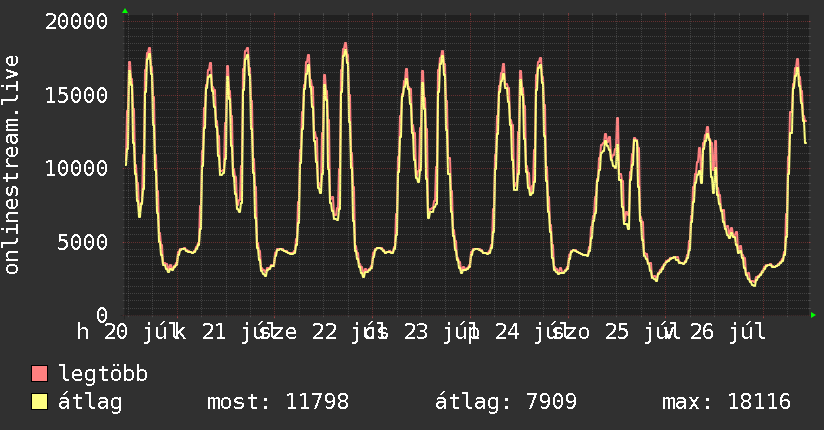This screenshot has width=824, height=430.
Task: Click the yellow átlag legend swatch
Action: (x=39, y=402)
